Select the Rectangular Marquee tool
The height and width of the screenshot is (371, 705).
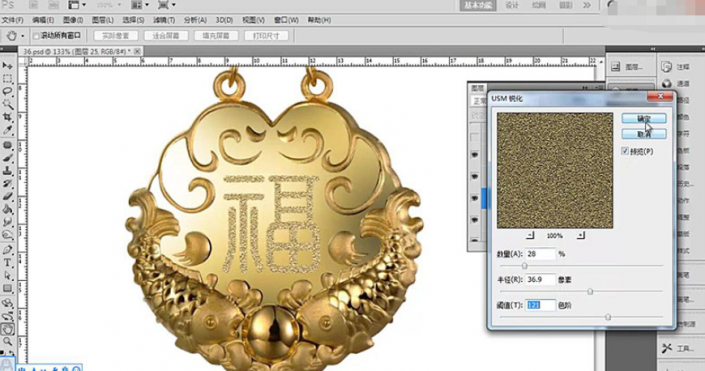[7, 79]
